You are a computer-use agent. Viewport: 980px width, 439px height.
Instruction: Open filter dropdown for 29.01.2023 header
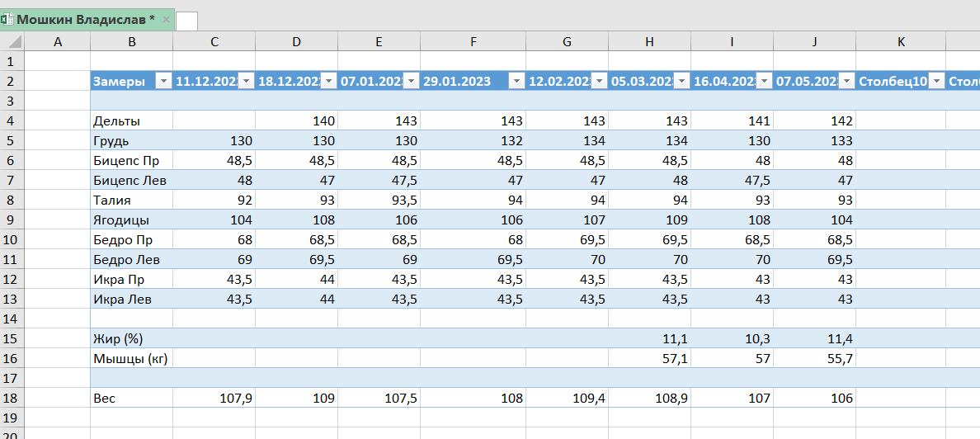[x=516, y=81]
